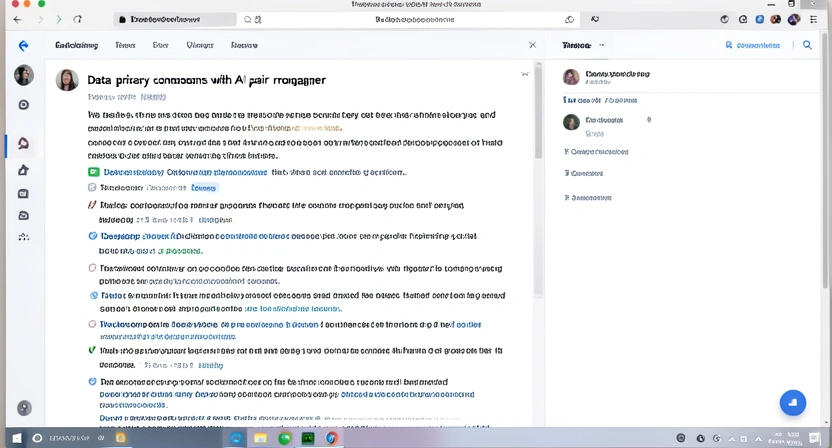Click the green checkmark list item
The width and height of the screenshot is (832, 448).
(92, 350)
